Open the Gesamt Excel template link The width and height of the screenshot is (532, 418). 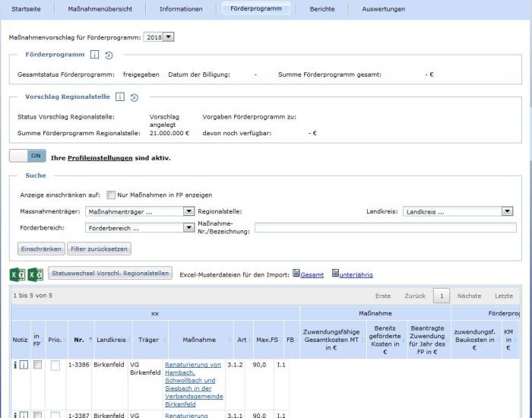click(x=312, y=275)
